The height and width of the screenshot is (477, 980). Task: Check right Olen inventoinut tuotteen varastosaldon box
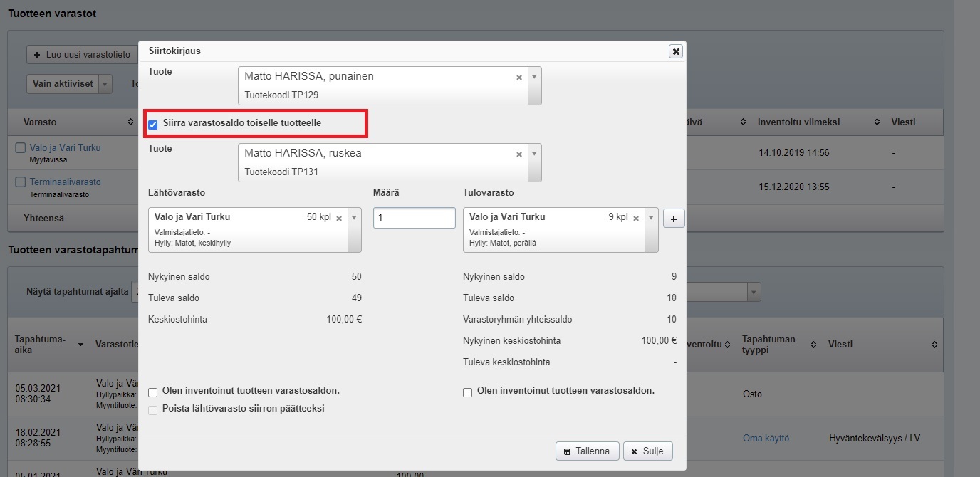pos(468,392)
